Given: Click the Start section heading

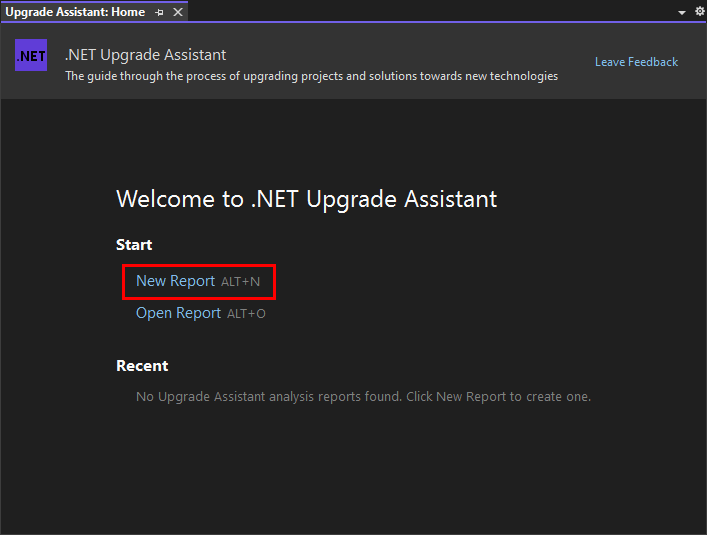Looking at the screenshot, I should [134, 245].
